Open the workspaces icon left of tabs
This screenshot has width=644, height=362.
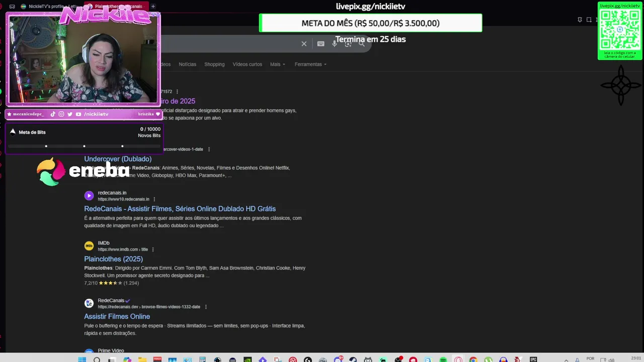coord(12,7)
